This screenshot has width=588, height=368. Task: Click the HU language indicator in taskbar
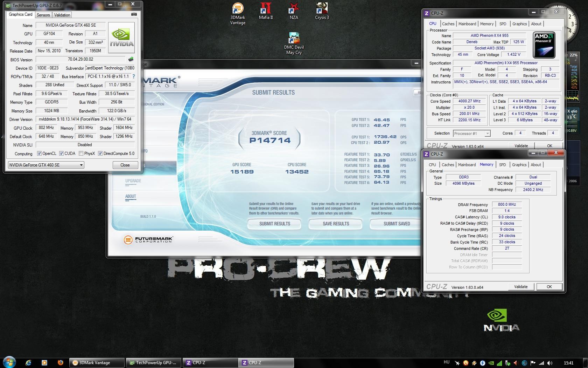pos(446,362)
